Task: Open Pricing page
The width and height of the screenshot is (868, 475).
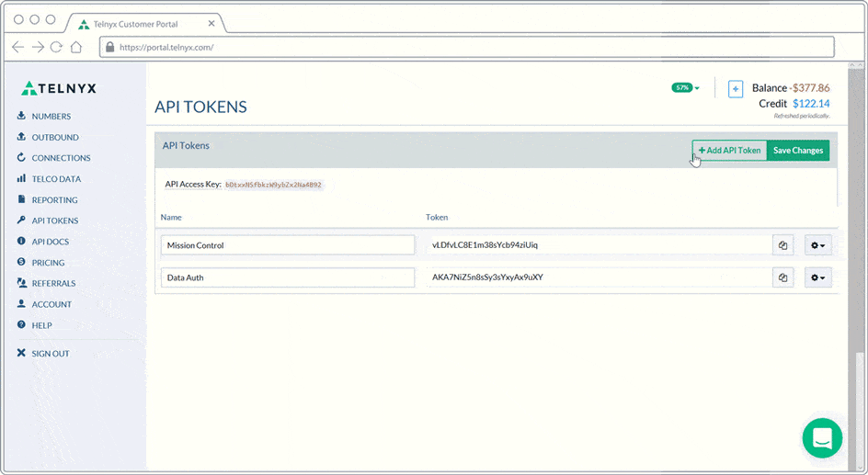Action: 48,263
